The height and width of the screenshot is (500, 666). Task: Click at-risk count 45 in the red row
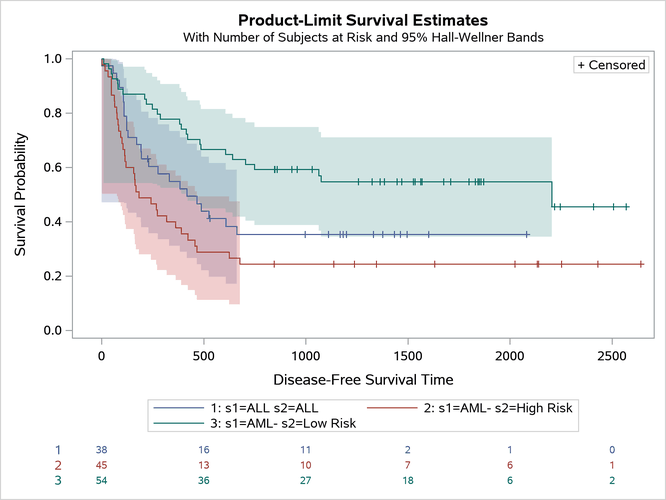tap(102, 465)
